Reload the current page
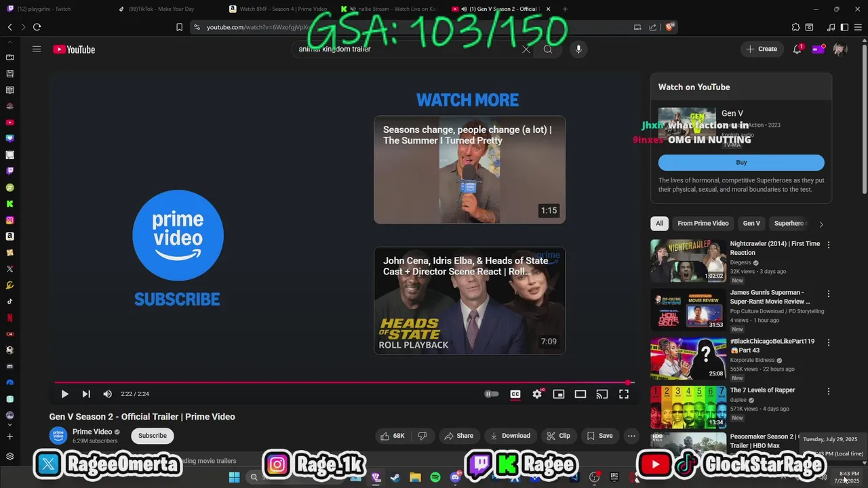The height and width of the screenshot is (488, 868). tap(37, 27)
